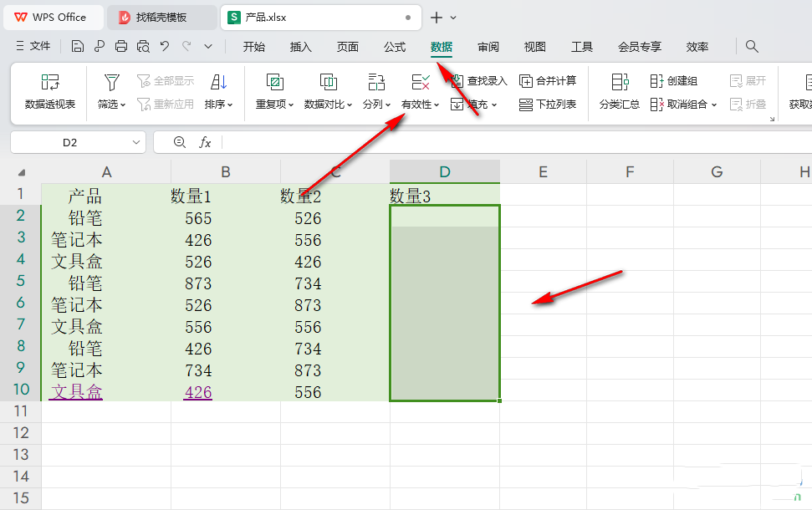
Task: Click the 折叠 collapse outline button
Action: (748, 104)
